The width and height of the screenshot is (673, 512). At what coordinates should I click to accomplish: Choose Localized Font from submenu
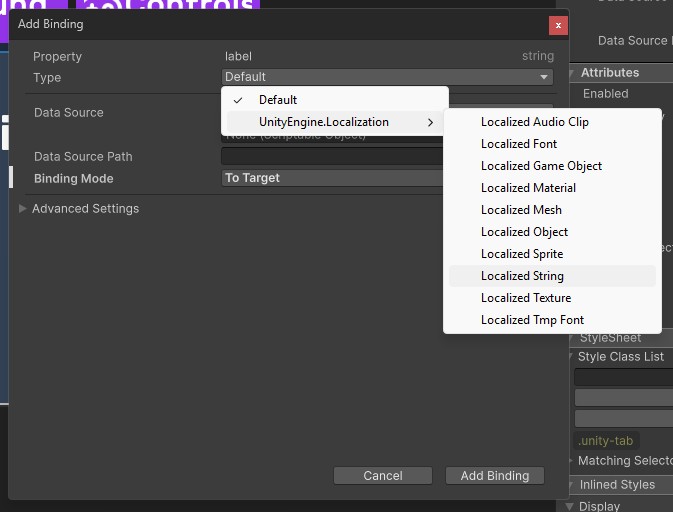[x=518, y=144]
